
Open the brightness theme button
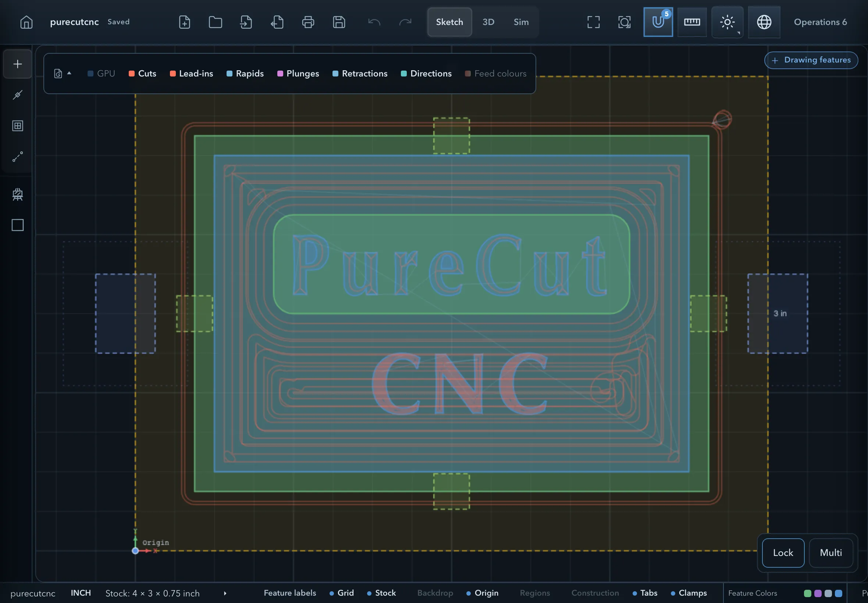pyautogui.click(x=727, y=22)
